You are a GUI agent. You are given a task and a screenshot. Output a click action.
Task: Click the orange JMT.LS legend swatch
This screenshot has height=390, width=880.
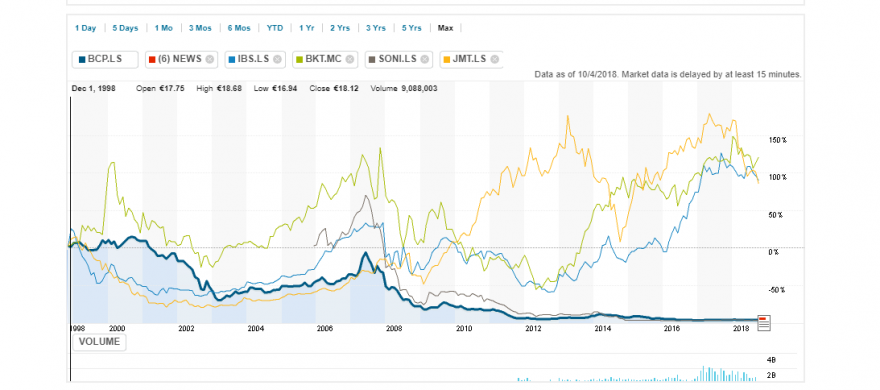(447, 59)
